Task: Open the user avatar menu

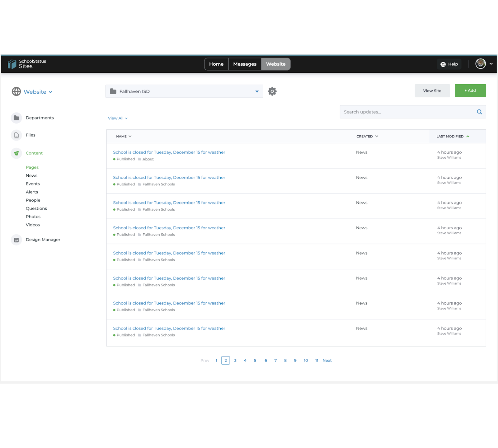Action: coord(480,63)
